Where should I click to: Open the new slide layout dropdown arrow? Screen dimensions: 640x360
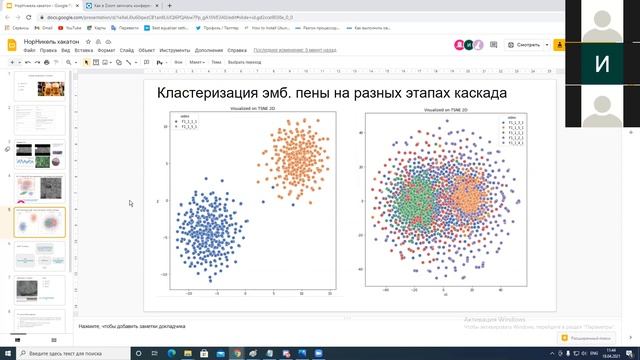[19, 62]
